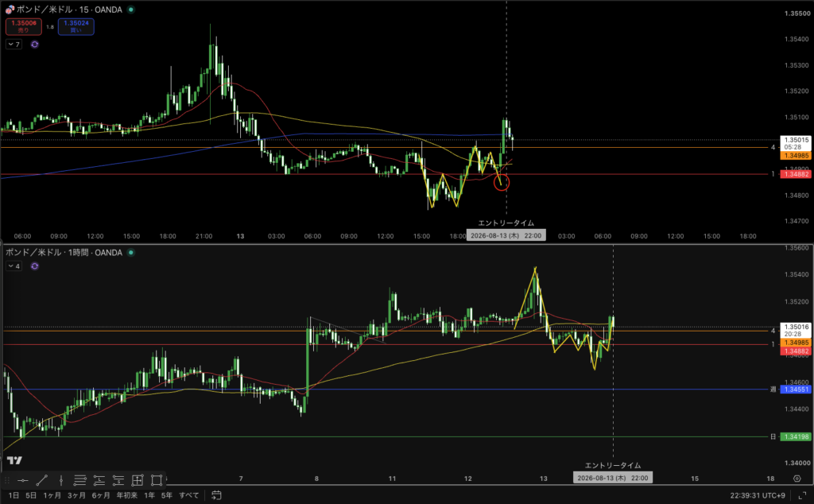Click the blue 買い buy button
Image resolution: width=814 pixels, height=504 pixels.
(x=76, y=26)
